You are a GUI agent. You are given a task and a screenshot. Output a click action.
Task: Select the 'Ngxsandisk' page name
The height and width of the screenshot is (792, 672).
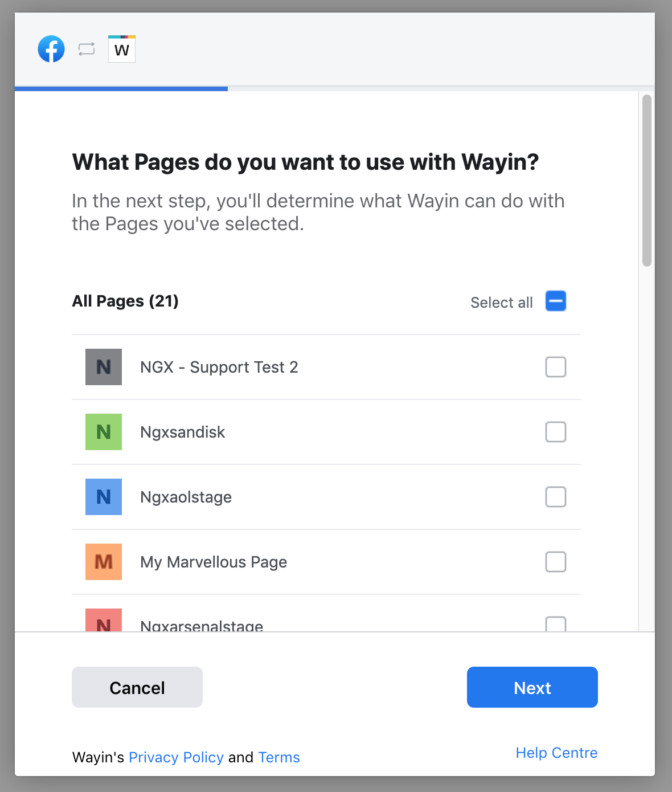(x=183, y=432)
